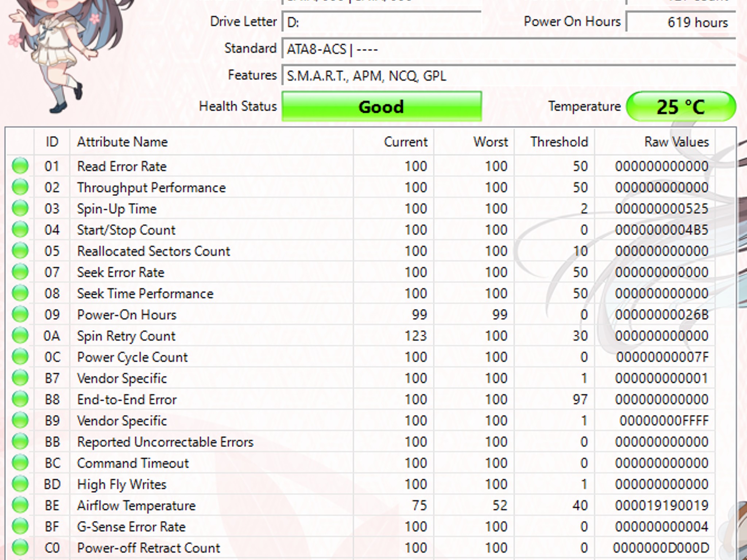Select the Command Timeout attribute name
Screen dimensions: 747x560
coord(133,463)
